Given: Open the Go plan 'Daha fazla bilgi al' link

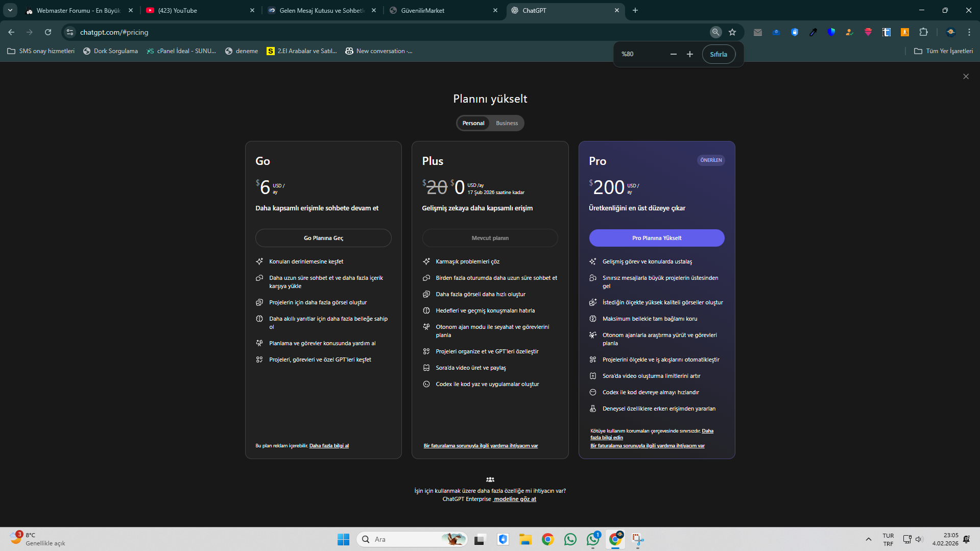Looking at the screenshot, I should pos(329,446).
